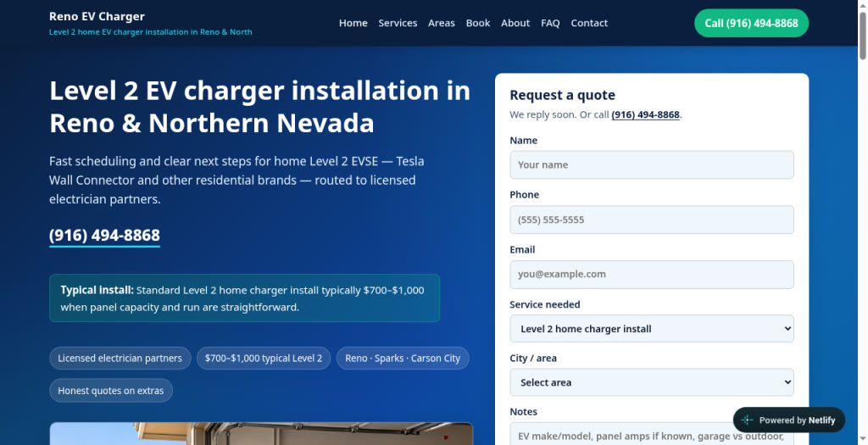
Task: Click the Licensed electrician partners pill
Action: click(x=120, y=358)
